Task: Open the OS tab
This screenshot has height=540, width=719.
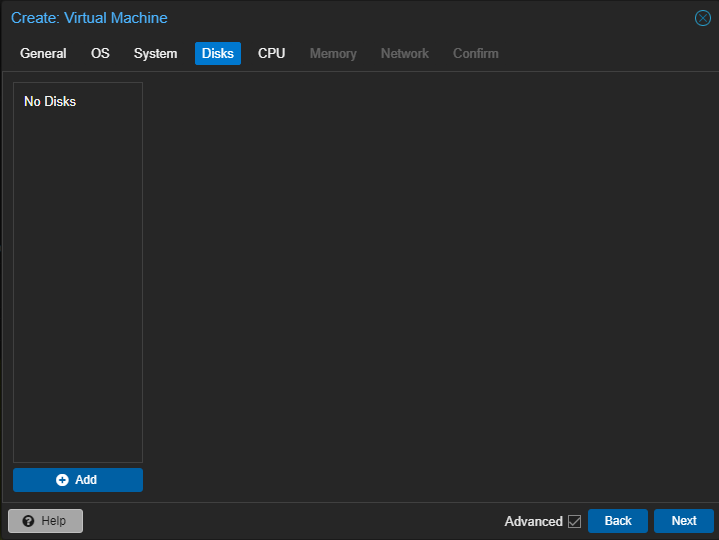Action: coord(100,53)
